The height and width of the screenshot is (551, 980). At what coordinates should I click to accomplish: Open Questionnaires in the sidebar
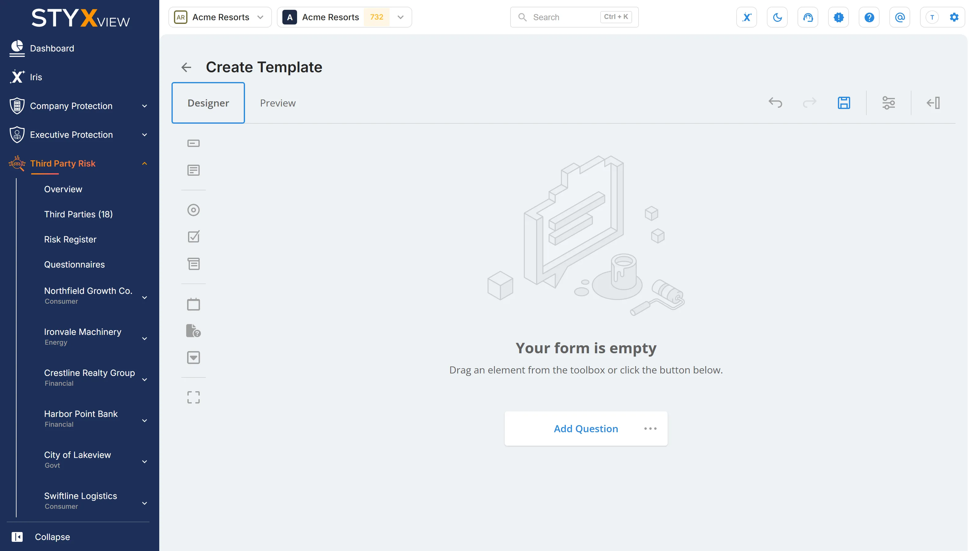click(74, 264)
